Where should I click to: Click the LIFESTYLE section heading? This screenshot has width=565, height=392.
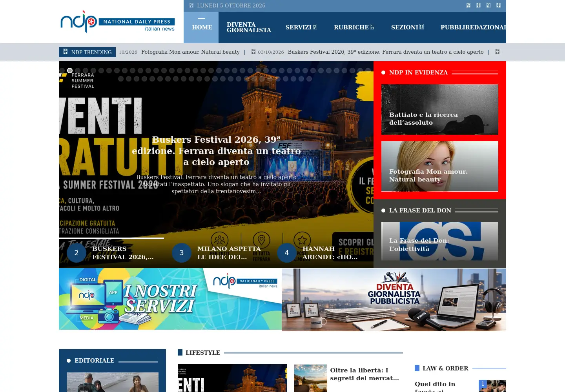coord(203,353)
